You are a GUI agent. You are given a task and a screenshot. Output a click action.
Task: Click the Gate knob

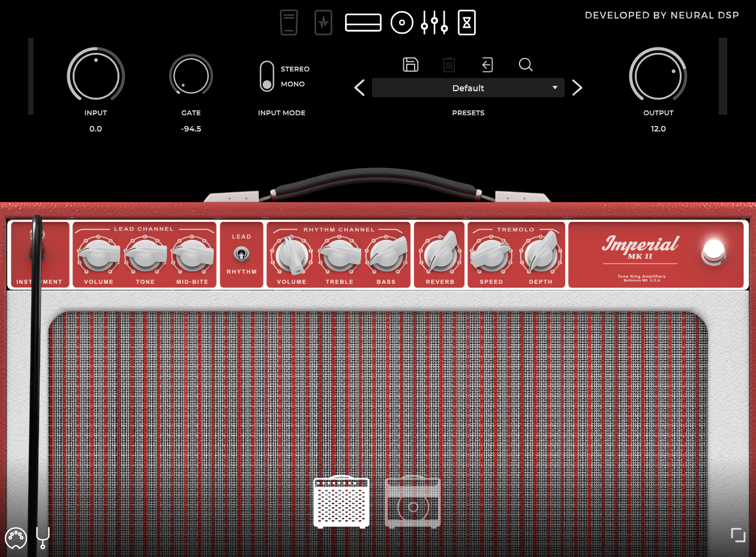pos(191,76)
